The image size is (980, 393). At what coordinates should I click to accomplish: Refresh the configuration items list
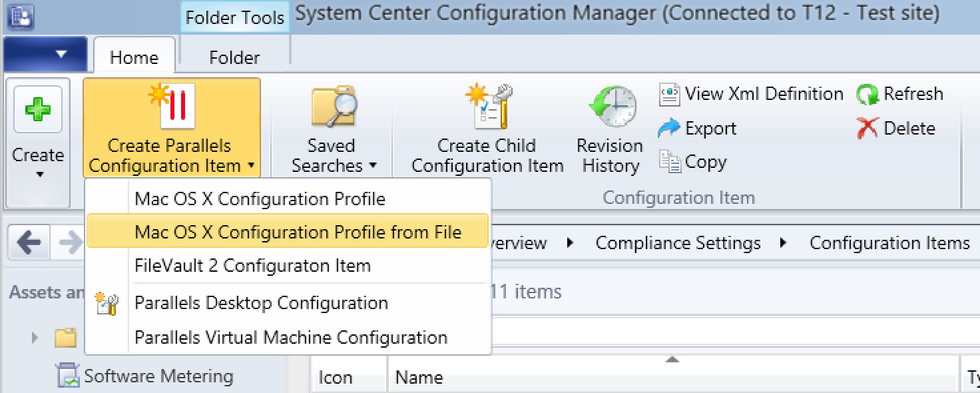(899, 94)
